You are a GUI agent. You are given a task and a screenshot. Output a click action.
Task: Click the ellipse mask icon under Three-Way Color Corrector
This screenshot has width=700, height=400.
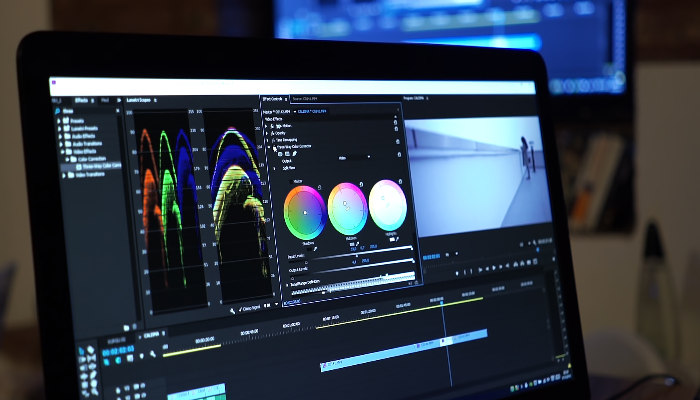coord(279,154)
